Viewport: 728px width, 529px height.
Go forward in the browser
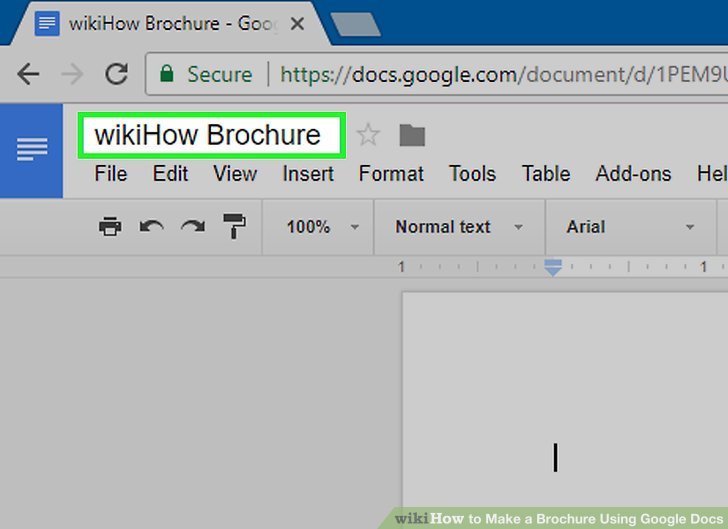point(72,74)
